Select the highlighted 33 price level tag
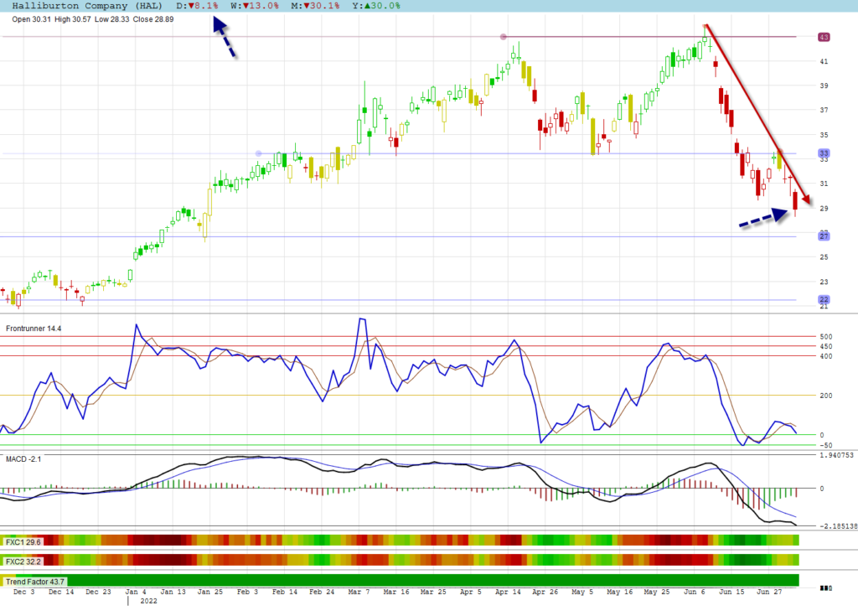Viewport: 858px width, 616px height. 824,153
